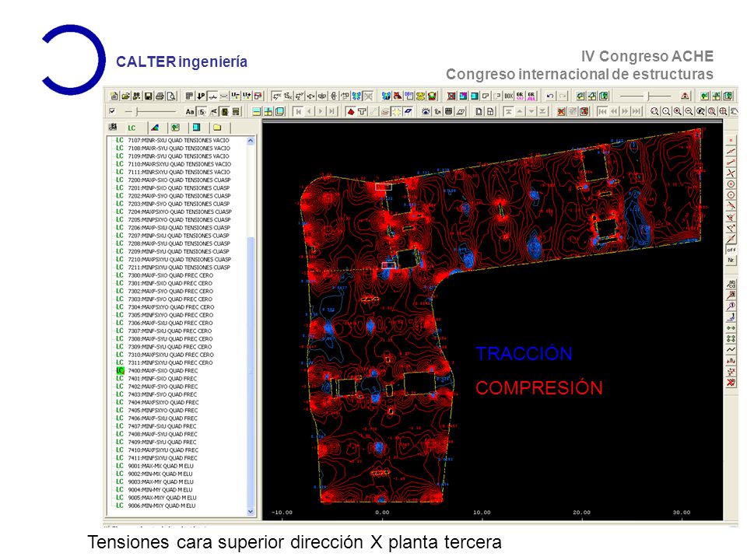Click the red warning triangle icon
The height and width of the screenshot is (560, 747).
pos(685,96)
